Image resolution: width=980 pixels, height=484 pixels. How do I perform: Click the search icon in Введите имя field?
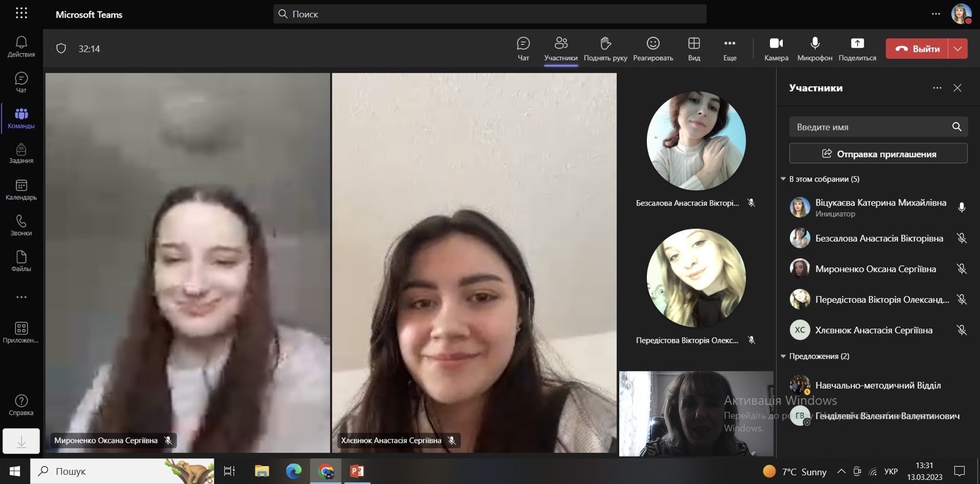957,127
